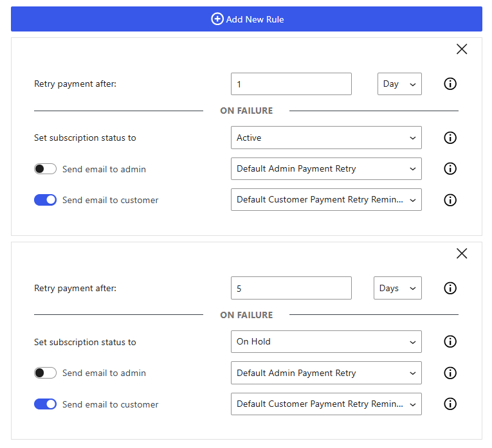Click info icon beside first rule's Active status
The height and width of the screenshot is (448, 492).
click(450, 138)
